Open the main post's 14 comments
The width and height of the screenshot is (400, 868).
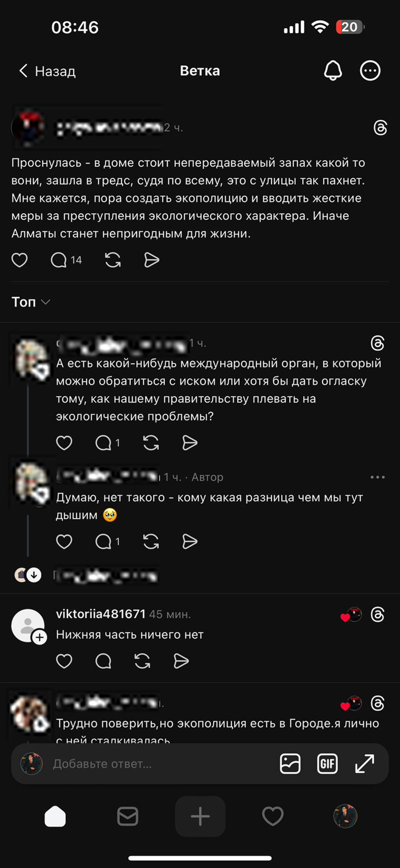[59, 260]
